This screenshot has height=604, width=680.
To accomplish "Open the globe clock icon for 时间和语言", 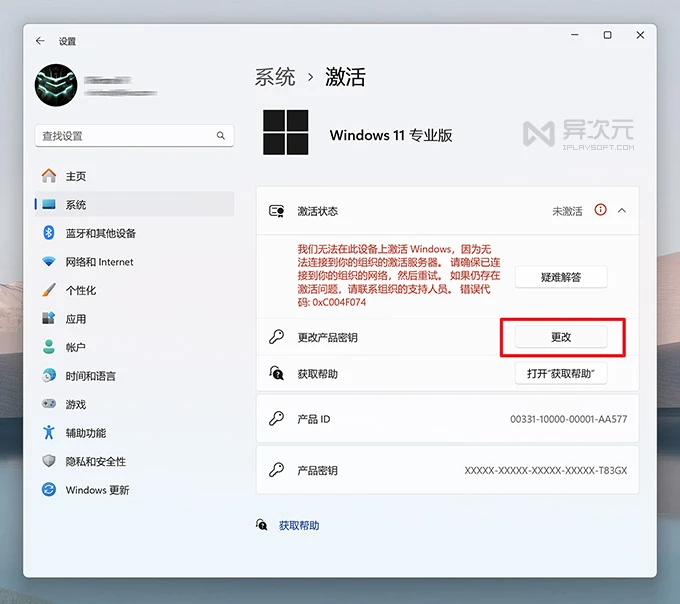I will [x=49, y=375].
